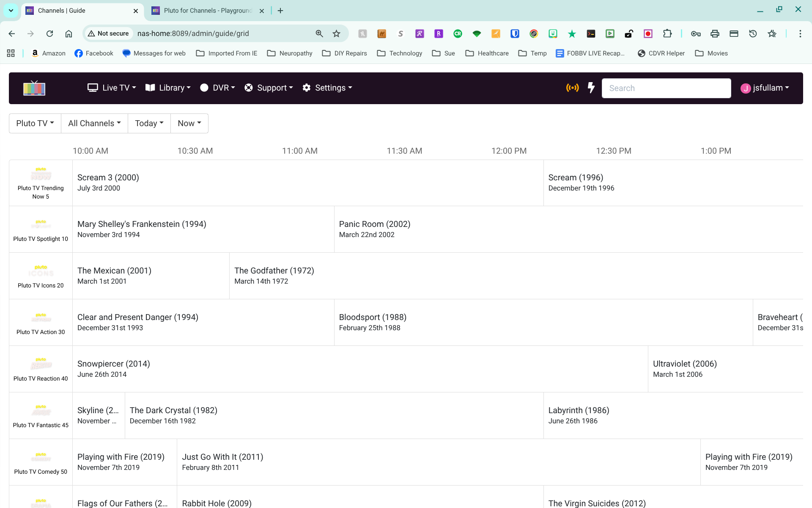Image resolution: width=812 pixels, height=508 pixels.
Task: Open the All Channels filter dropdown
Action: [x=94, y=123]
